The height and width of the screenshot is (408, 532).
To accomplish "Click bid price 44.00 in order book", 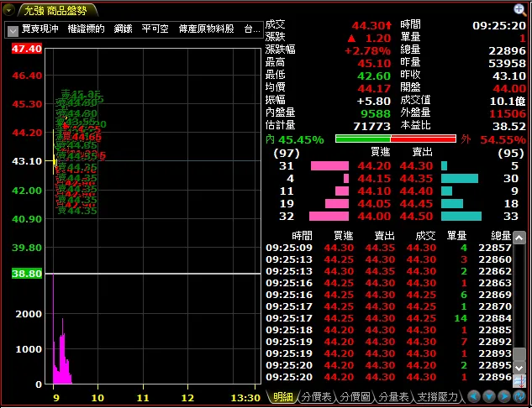I will point(374,217).
